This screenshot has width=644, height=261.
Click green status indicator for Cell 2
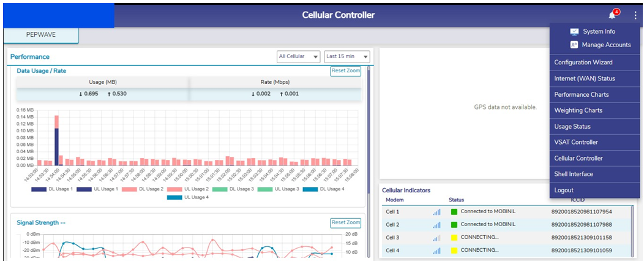coord(454,225)
